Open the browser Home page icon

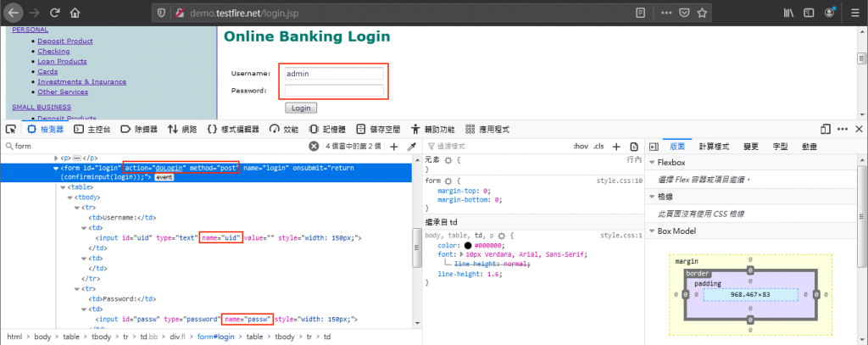75,12
